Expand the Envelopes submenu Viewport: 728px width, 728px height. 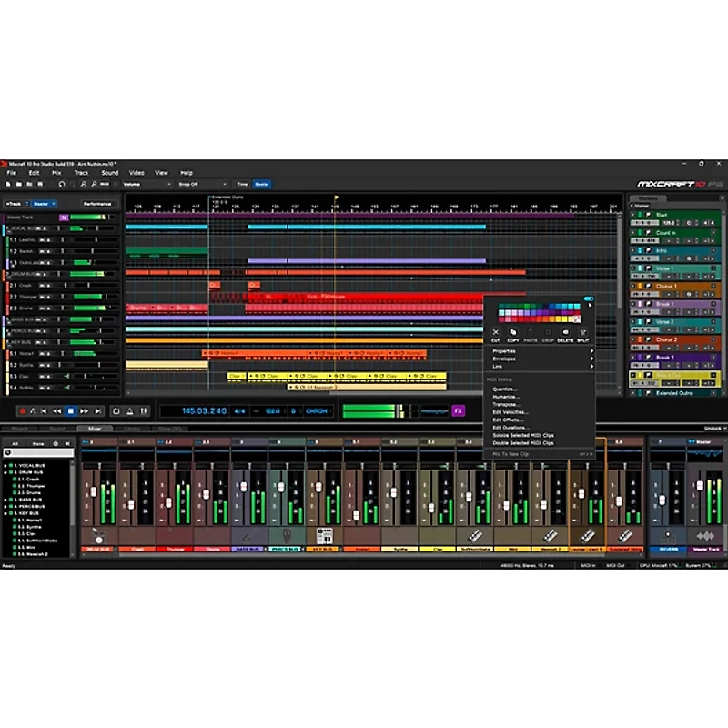point(503,359)
